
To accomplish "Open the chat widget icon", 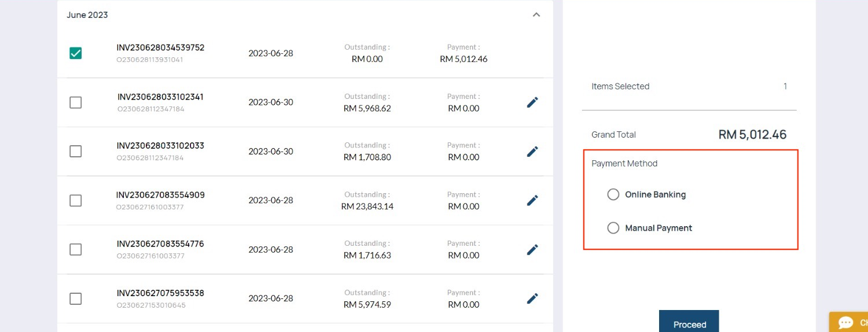I will 846,323.
